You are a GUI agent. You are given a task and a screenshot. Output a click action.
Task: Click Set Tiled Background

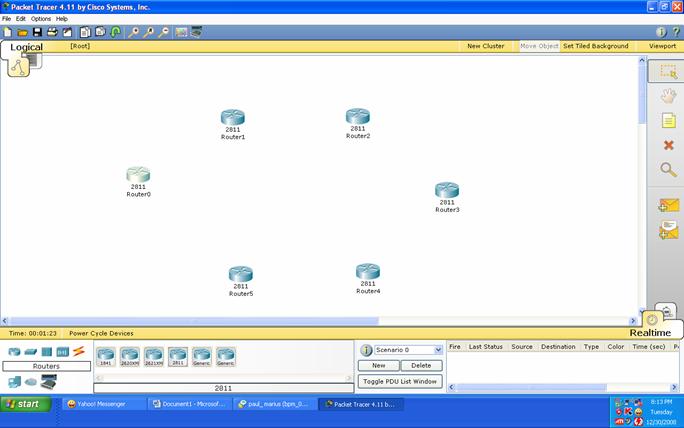[x=595, y=46]
